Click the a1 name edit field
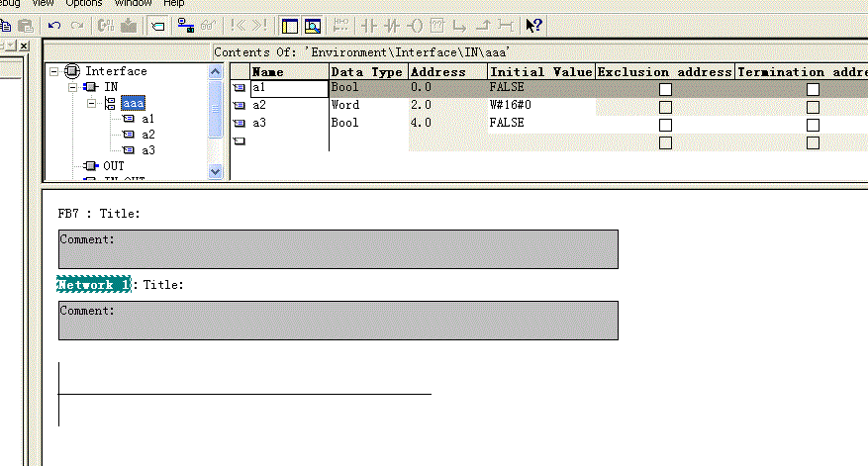This screenshot has height=466, width=868. coord(290,89)
